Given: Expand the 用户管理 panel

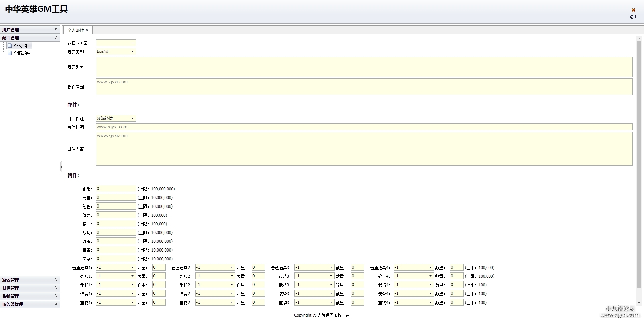Looking at the screenshot, I should click(x=56, y=30).
